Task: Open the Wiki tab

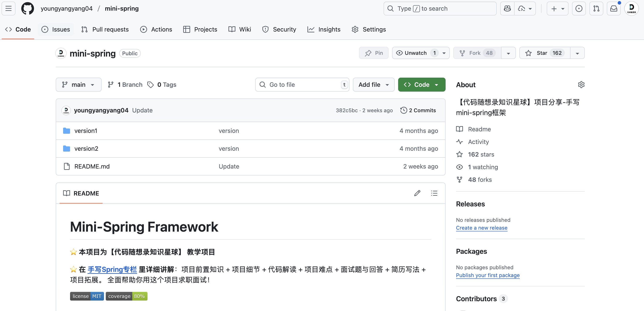Action: click(x=240, y=29)
